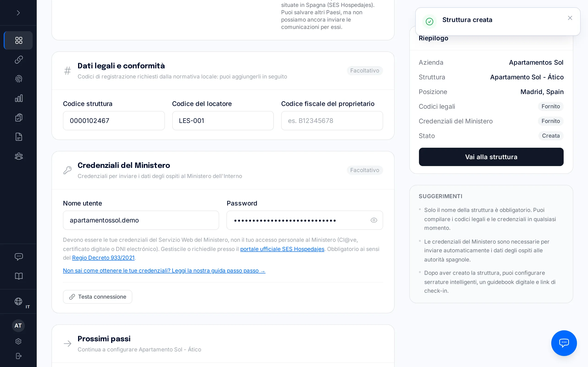This screenshot has height=367, width=588.
Task: Expand the collapsed sidebar with the chevron
Action: point(18,13)
